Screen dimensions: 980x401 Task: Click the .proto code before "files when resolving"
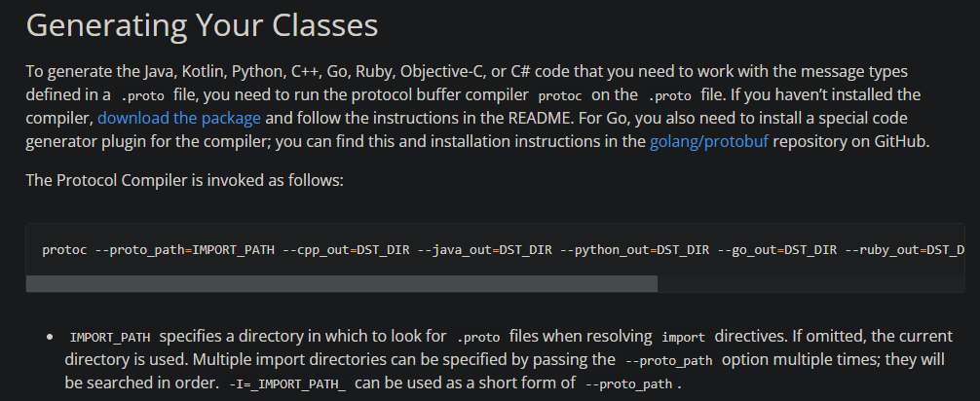click(478, 338)
